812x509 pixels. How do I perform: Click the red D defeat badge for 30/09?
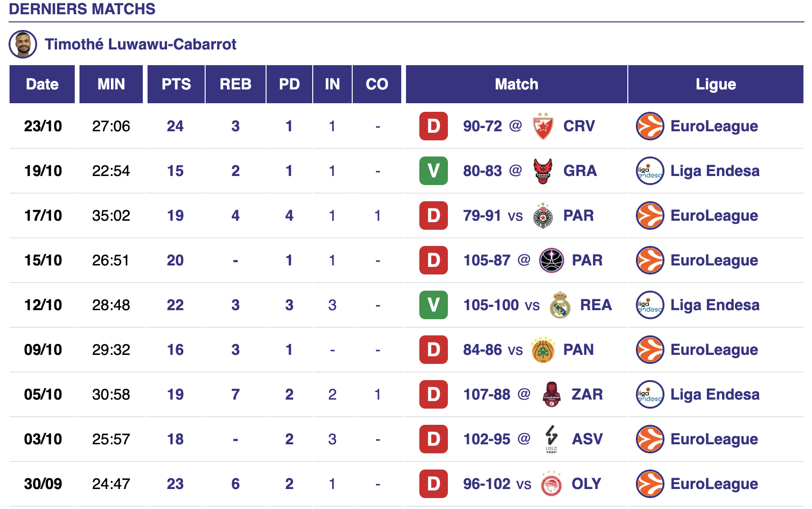(433, 484)
